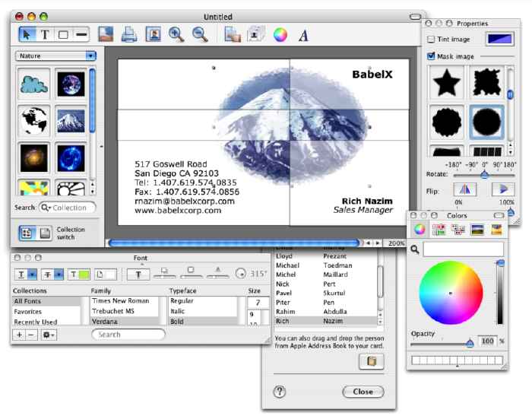Select the Favorites font collection

pyautogui.click(x=46, y=311)
